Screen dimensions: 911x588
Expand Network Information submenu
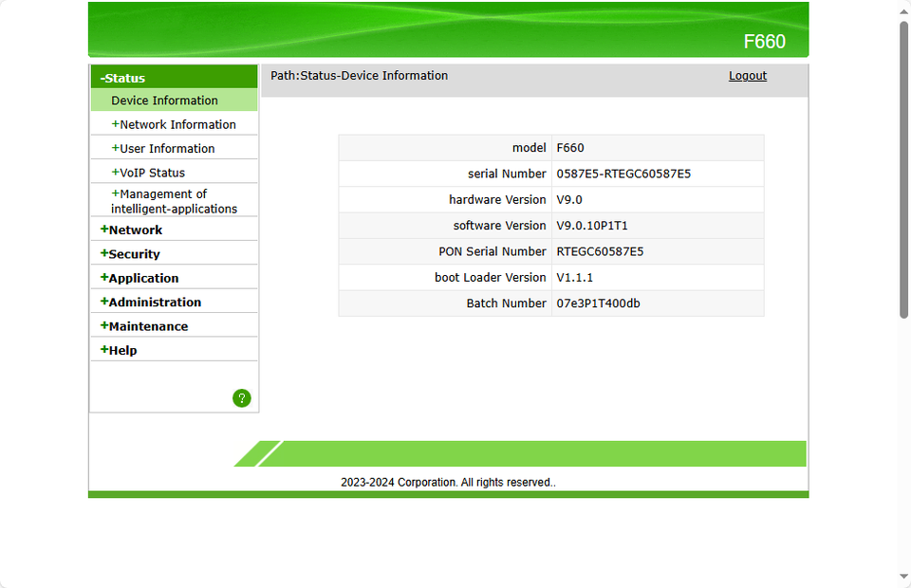point(177,124)
